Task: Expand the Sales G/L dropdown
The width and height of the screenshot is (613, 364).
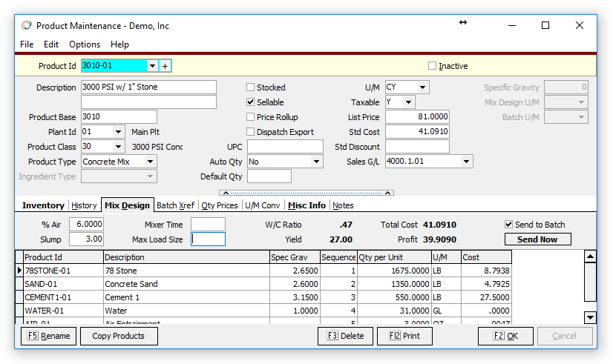Action: (x=466, y=162)
